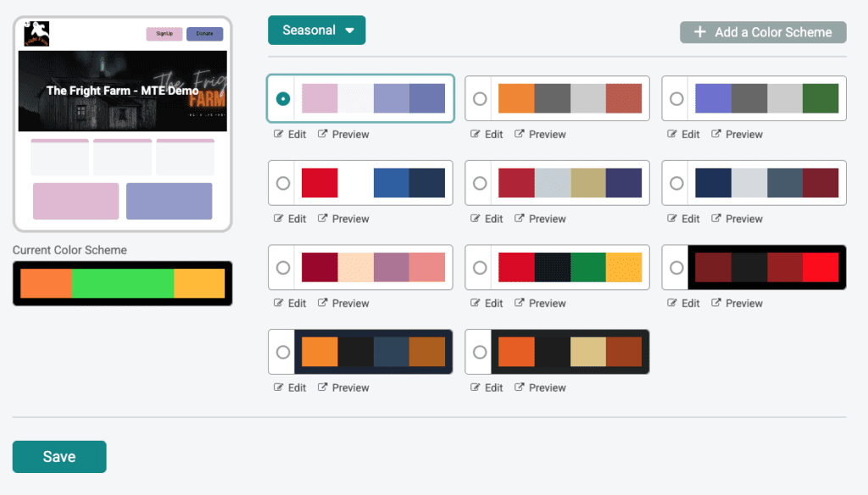Click the green swatch in Current Color Scheme

[123, 283]
